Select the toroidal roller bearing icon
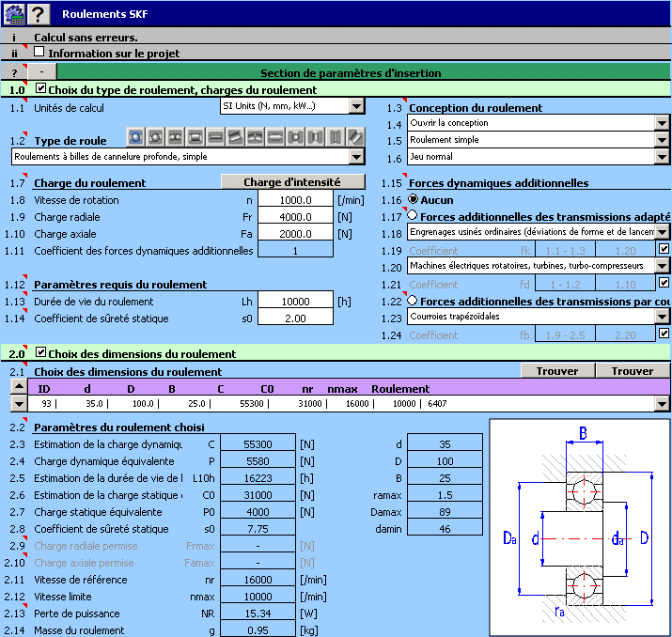This screenshot has height=637, width=672. [275, 137]
